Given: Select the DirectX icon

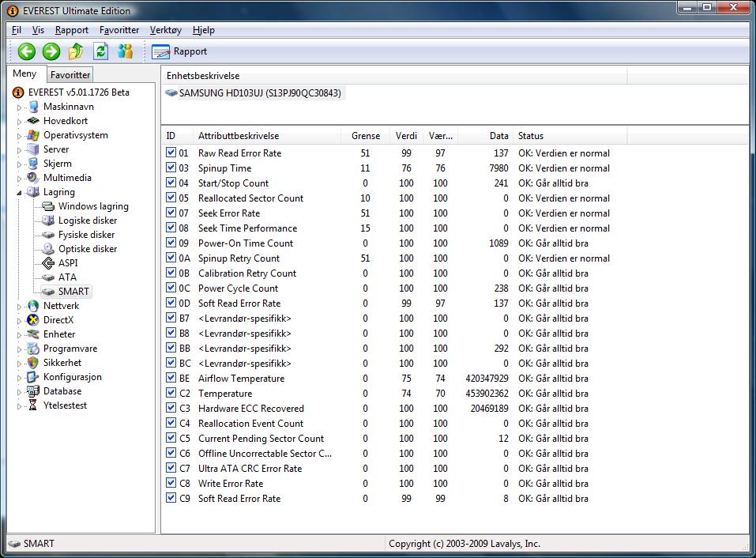Looking at the screenshot, I should tap(33, 320).
